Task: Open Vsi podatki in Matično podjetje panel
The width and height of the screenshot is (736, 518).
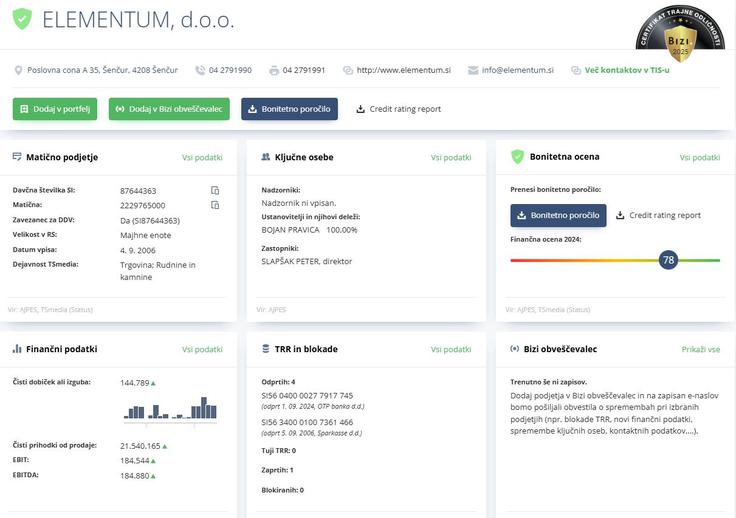Action: (202, 157)
